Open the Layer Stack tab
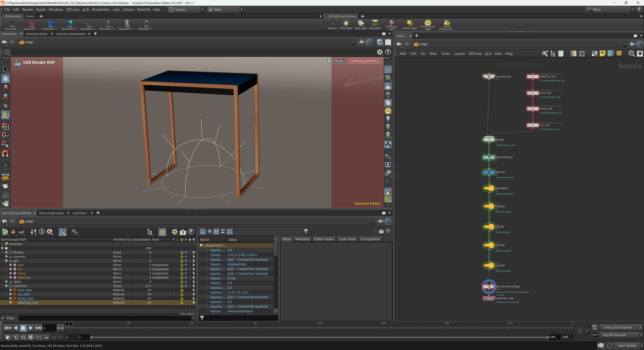644x350 pixels. [x=347, y=239]
